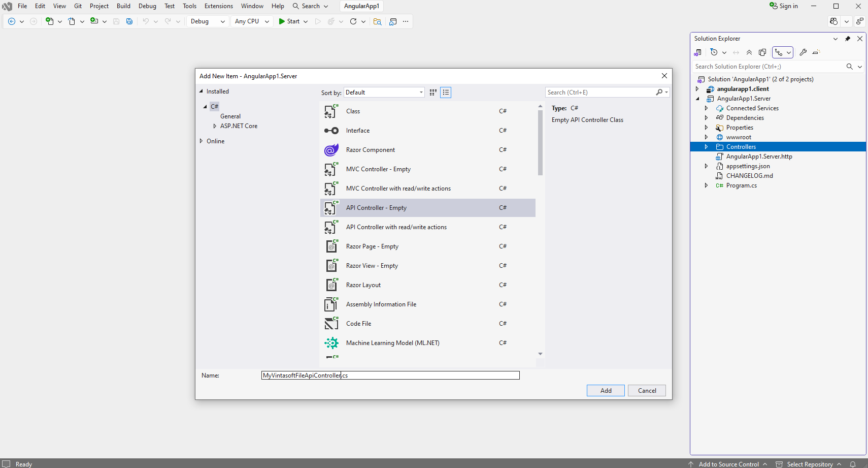Click Collapse All in Solution Explorer
Viewport: 868px width, 468px height.
749,52
